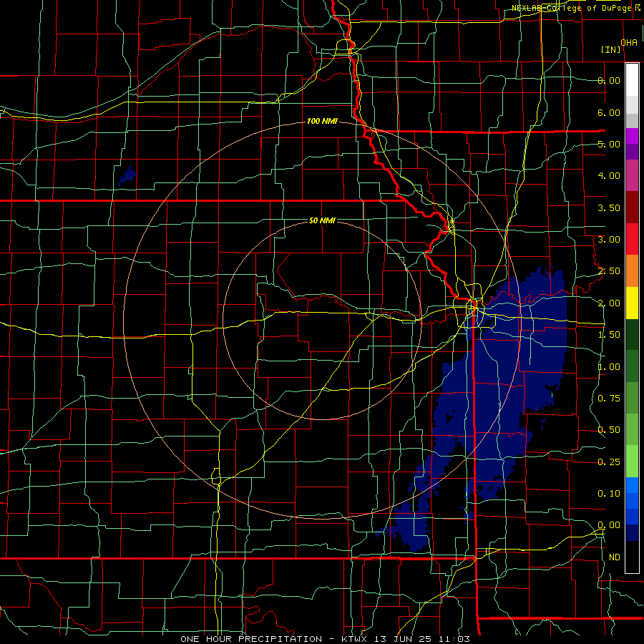This screenshot has height=644, width=644.
Task: Select the 5.00 legend value
Action: (x=609, y=144)
